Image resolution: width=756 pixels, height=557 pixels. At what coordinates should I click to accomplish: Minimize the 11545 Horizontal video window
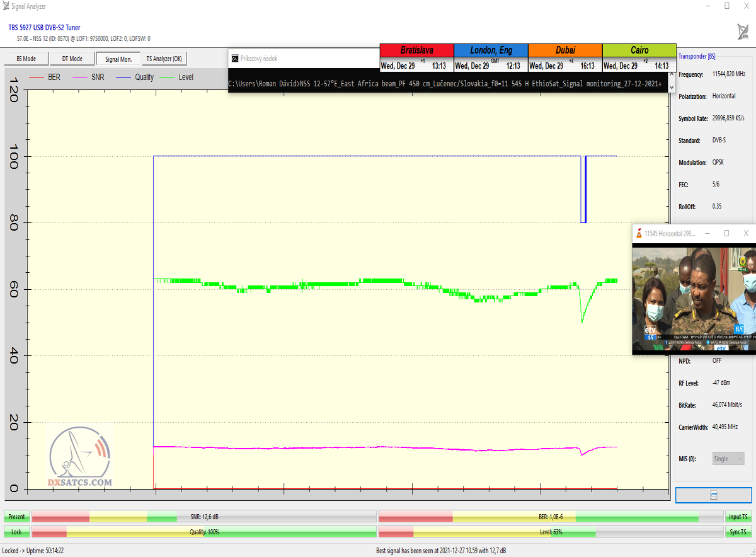tap(707, 233)
